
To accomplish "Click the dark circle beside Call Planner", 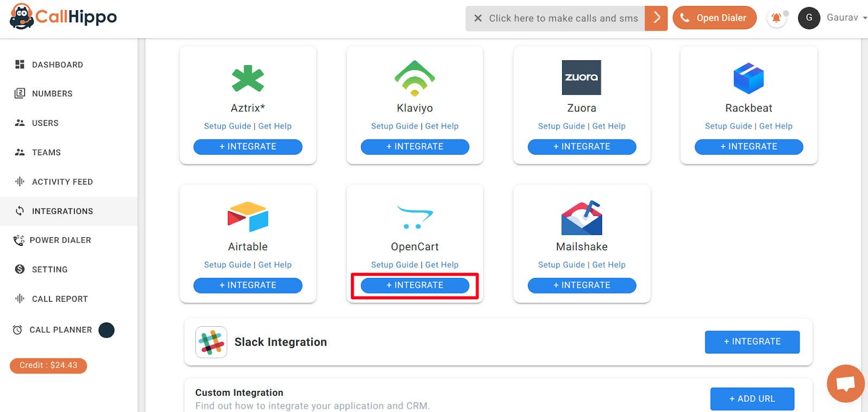I will click(x=106, y=330).
